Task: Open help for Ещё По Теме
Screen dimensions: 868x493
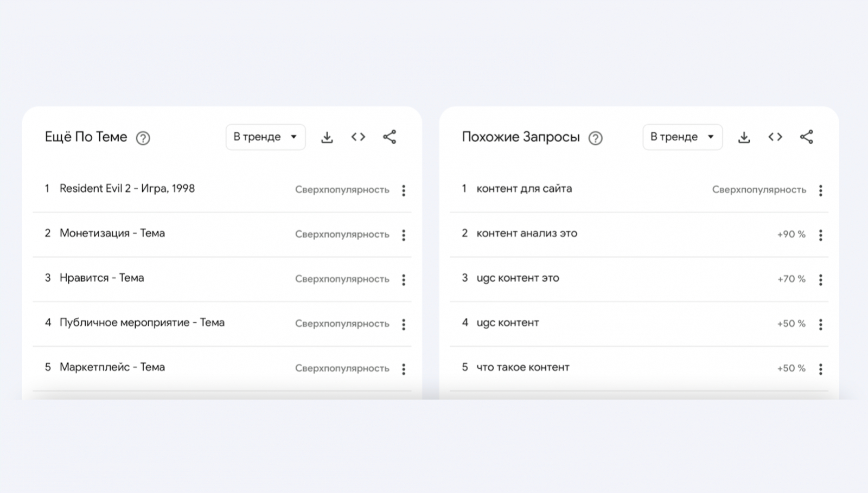Action: [x=143, y=138]
